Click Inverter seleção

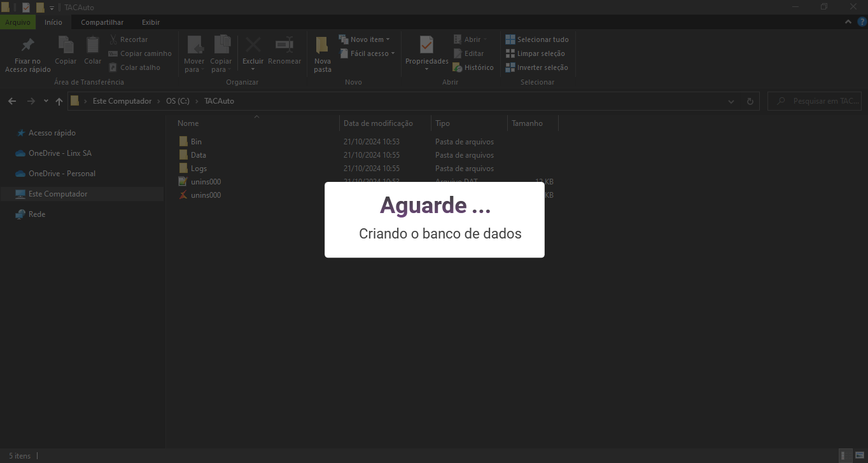(537, 67)
